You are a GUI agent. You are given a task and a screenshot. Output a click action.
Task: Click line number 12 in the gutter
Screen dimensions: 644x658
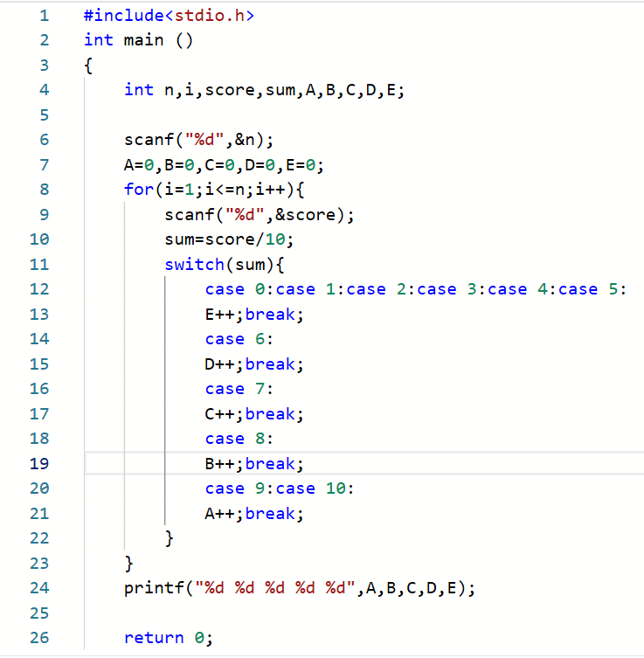click(39, 289)
